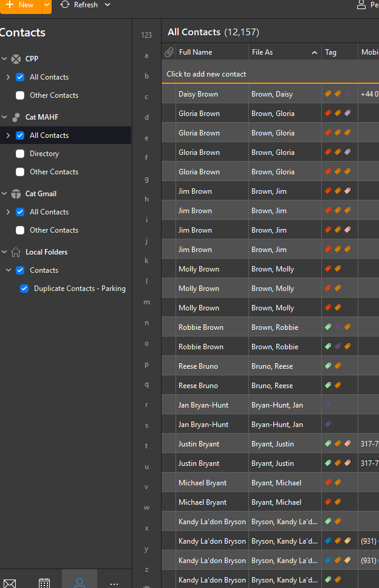This screenshot has height=588, width=379.
Task: Open the dropdown arrow beside New button
Action: point(47,5)
